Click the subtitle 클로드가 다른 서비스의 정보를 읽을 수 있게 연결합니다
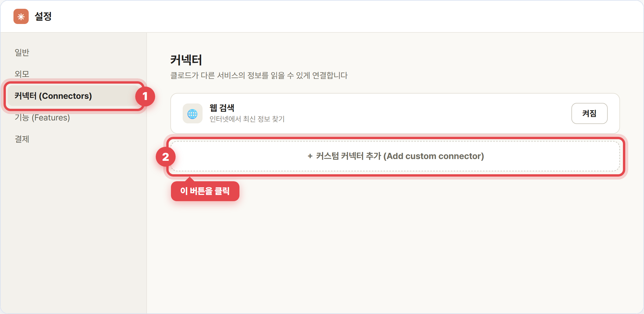644x314 pixels. (259, 75)
